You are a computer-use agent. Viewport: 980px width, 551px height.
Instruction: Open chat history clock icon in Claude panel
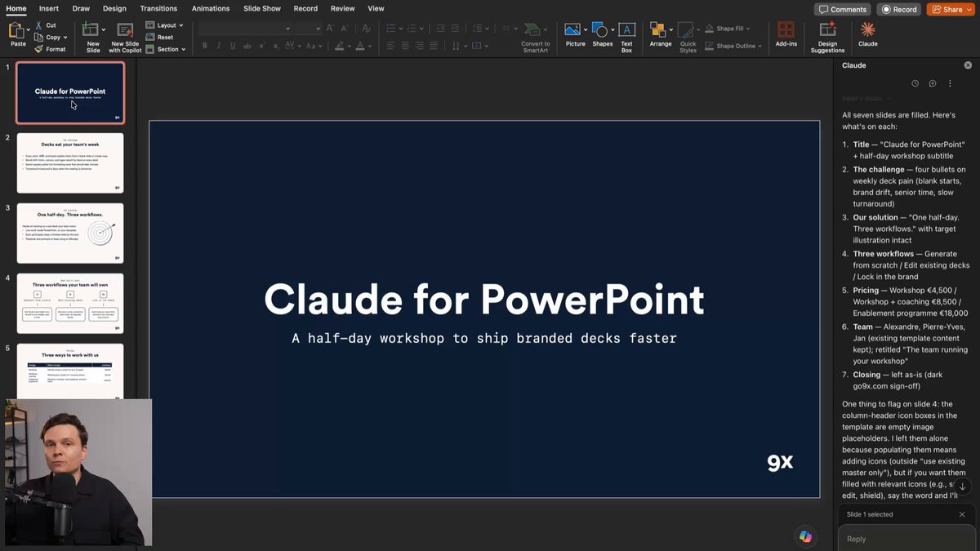(x=915, y=83)
